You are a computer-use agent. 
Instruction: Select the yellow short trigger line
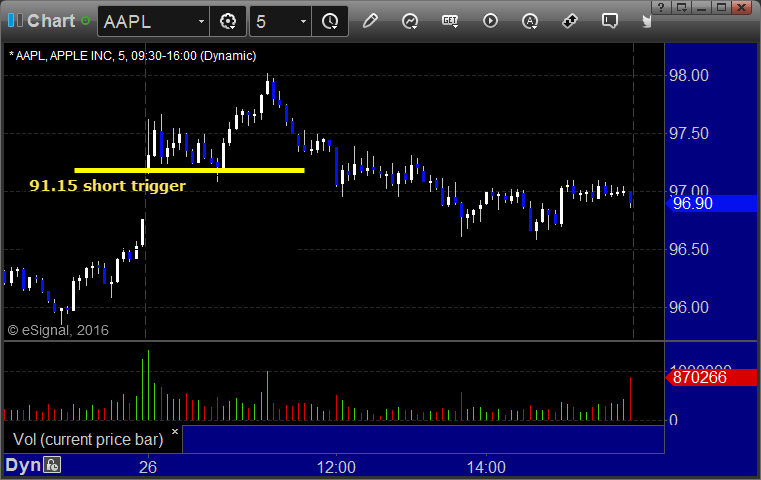[x=189, y=170]
